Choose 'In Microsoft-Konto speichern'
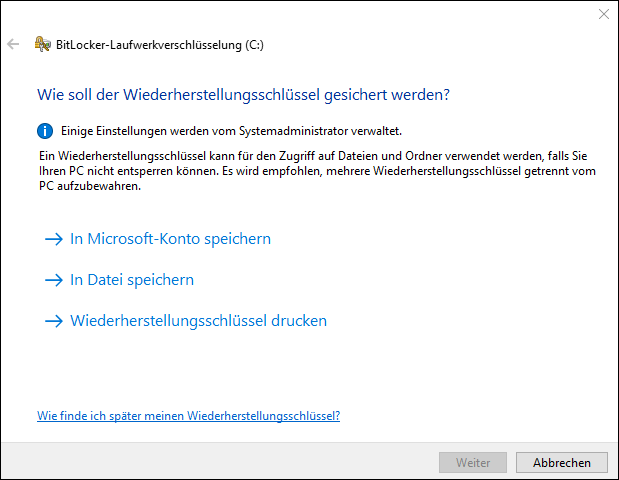Image resolution: width=619 pixels, height=480 pixels. 171,239
